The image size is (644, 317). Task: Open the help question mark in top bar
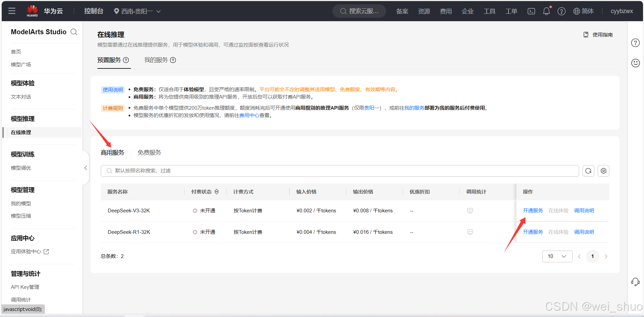561,11
